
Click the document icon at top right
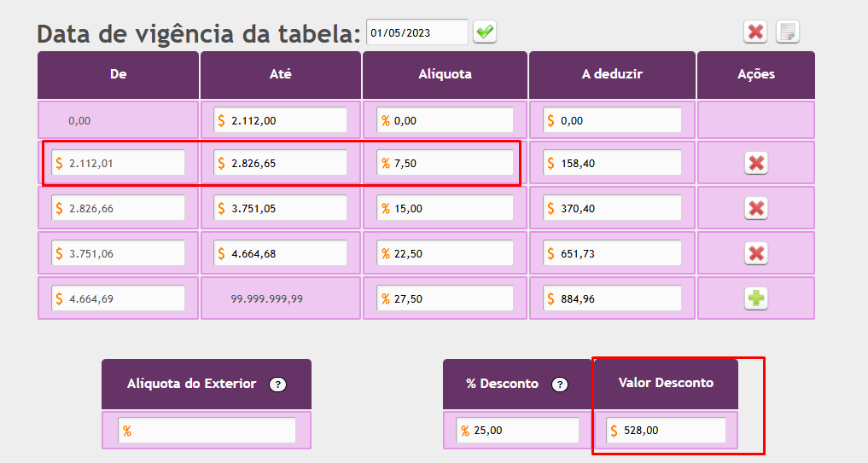pos(788,32)
